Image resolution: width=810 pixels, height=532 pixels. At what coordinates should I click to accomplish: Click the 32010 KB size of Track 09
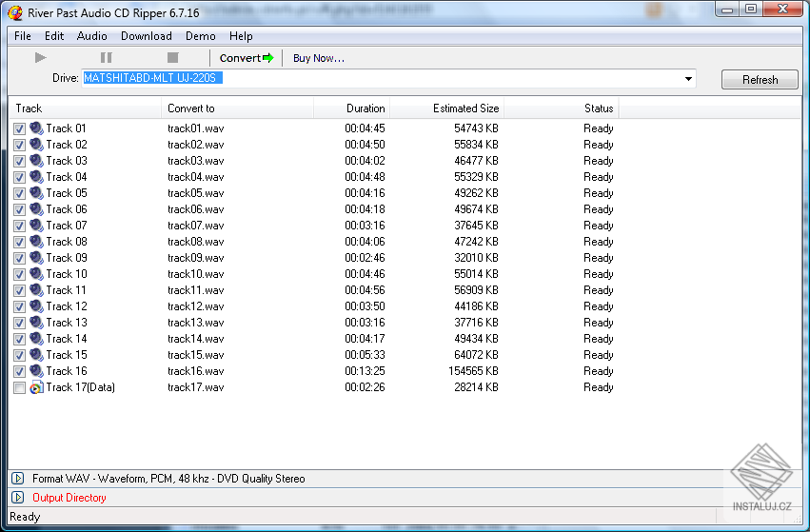point(476,258)
